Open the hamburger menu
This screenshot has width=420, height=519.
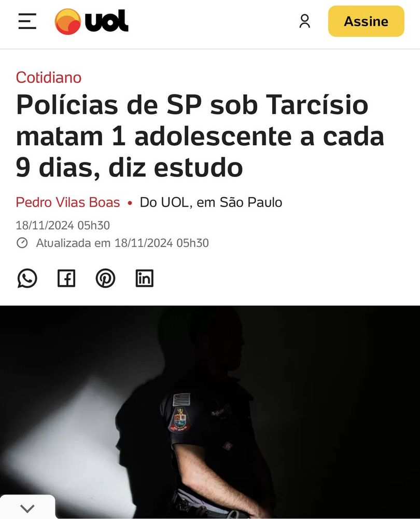[x=27, y=21]
